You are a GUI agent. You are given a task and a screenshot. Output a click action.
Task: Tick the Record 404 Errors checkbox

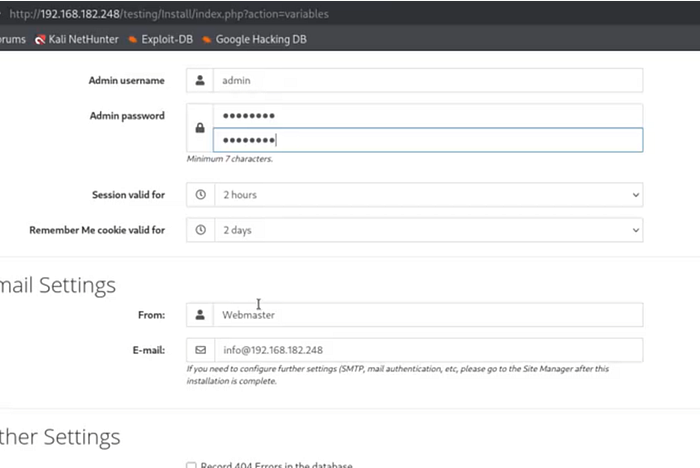[x=191, y=465]
